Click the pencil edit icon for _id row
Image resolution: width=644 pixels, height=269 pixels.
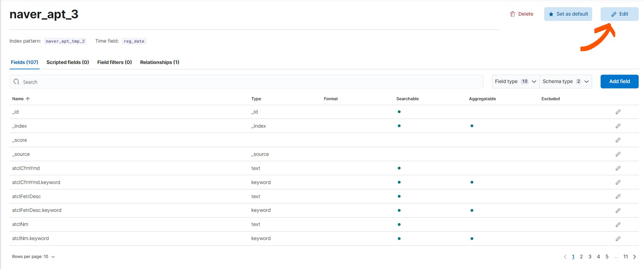click(x=618, y=112)
